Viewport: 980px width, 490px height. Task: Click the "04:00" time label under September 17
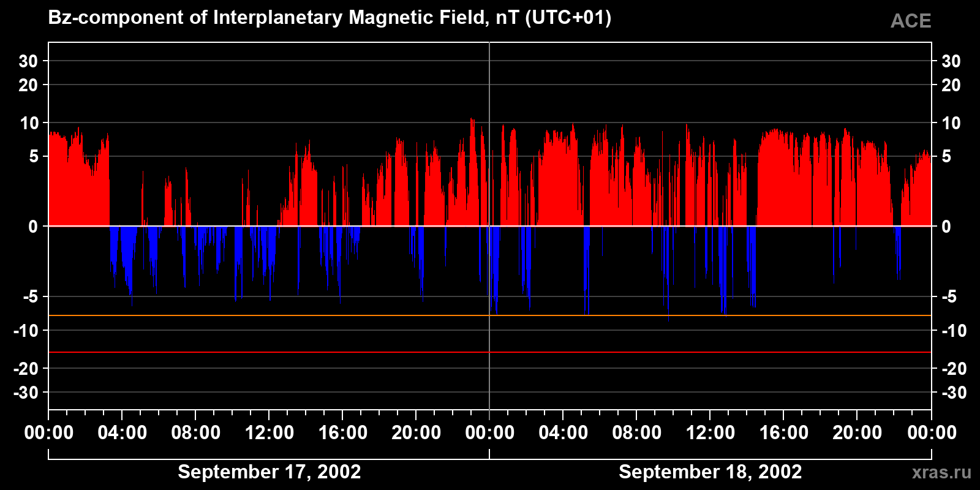(x=123, y=432)
